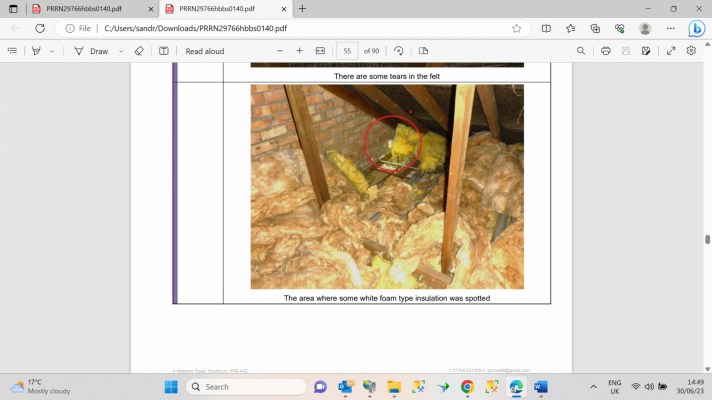Click the Read aloud button
Viewport: 712px width, 400px height.
(205, 51)
